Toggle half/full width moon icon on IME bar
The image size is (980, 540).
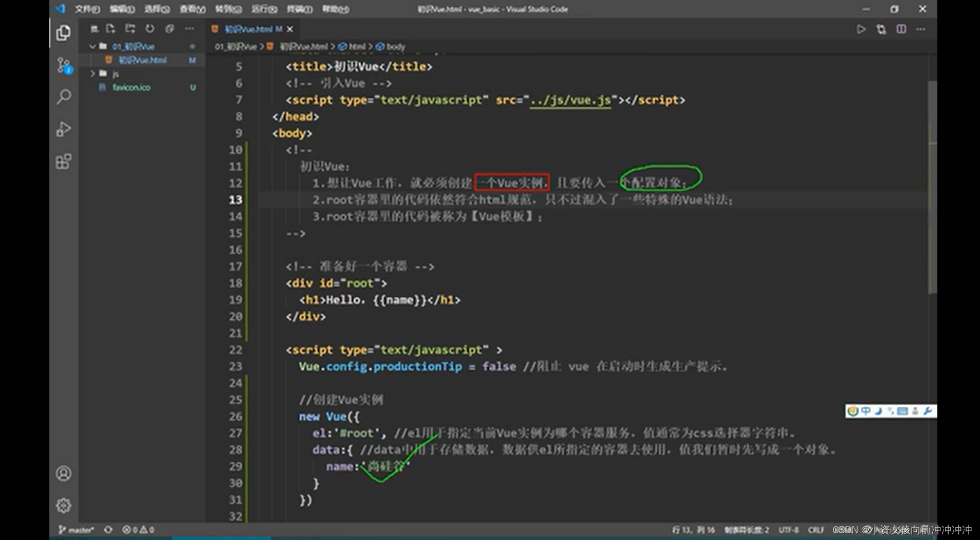(878, 411)
